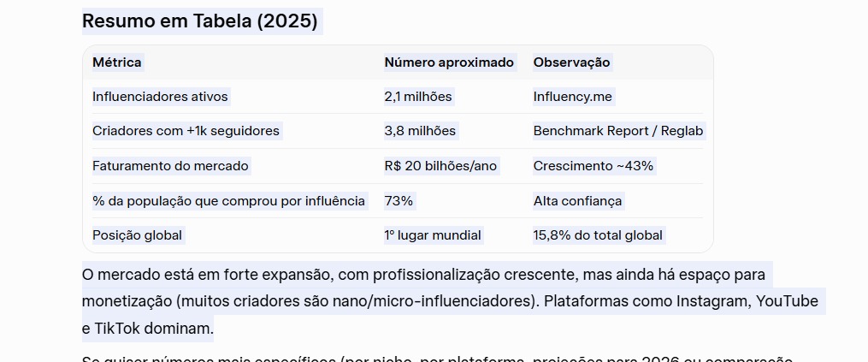
Task: Click the "2,1 milhões" value
Action: pyautogui.click(x=418, y=97)
